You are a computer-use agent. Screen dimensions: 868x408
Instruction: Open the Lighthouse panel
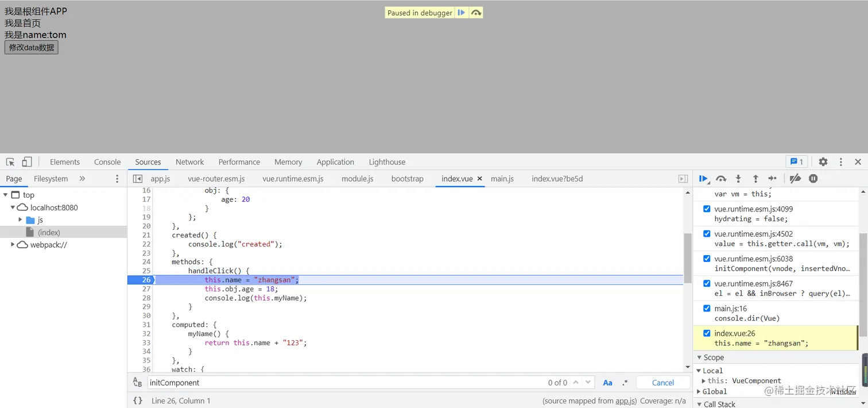coord(387,162)
